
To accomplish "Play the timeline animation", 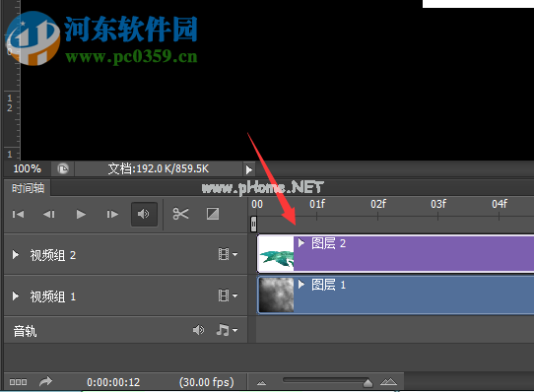I will coord(81,214).
